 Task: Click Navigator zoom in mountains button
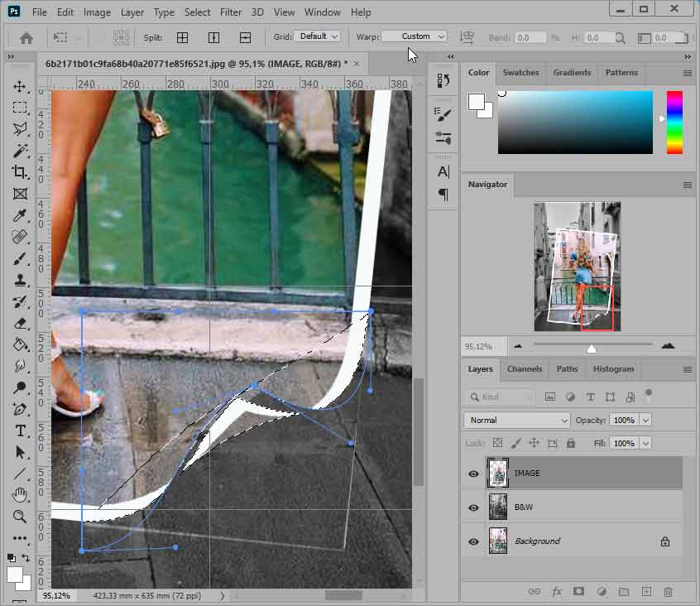point(668,346)
